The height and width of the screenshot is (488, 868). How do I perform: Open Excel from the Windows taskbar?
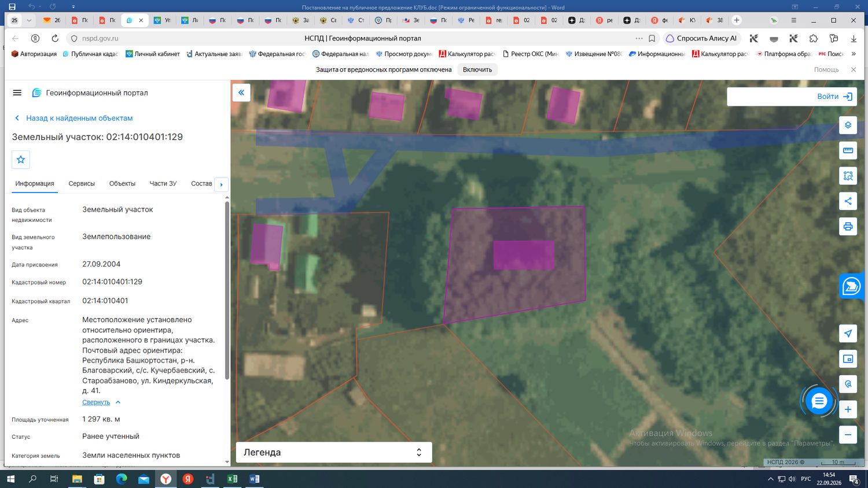point(232,479)
